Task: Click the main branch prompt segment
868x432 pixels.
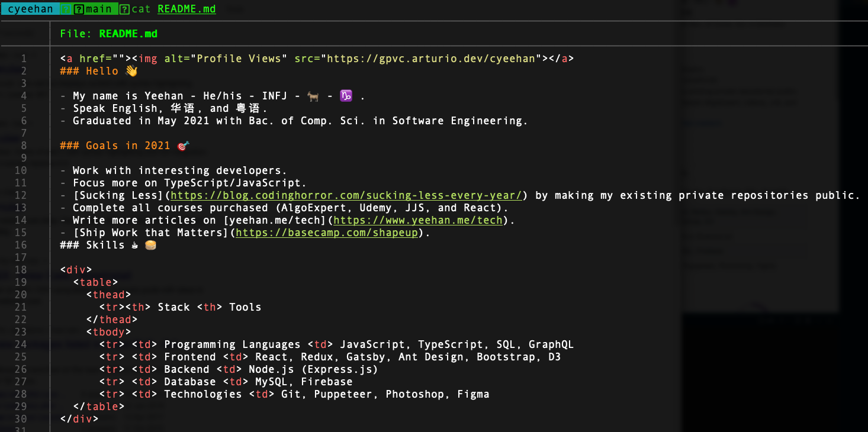Action: pyautogui.click(x=99, y=9)
